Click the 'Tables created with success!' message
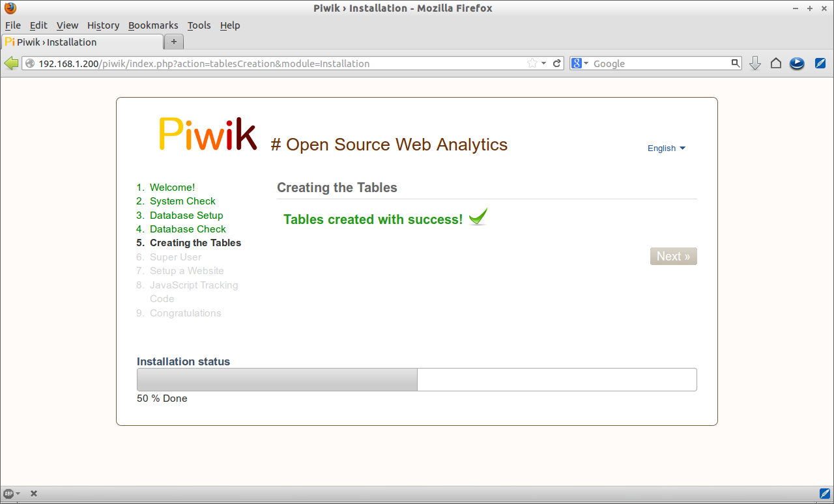Image resolution: width=834 pixels, height=504 pixels. (373, 219)
